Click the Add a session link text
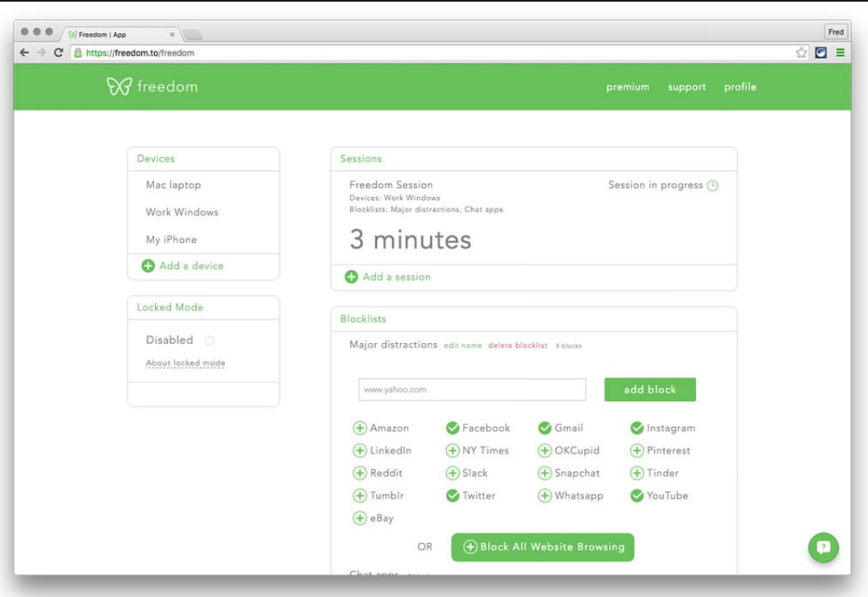 pos(396,277)
